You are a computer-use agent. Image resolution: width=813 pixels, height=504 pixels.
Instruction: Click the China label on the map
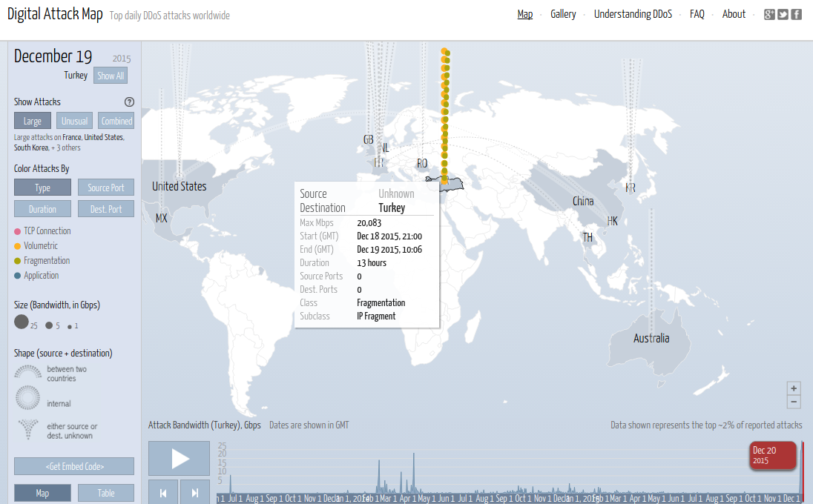583,201
